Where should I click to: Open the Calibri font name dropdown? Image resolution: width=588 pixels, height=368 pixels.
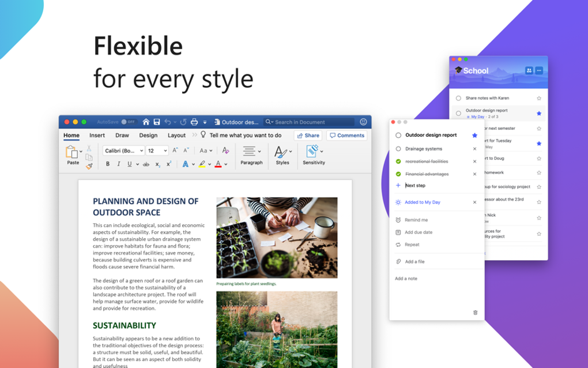click(123, 151)
